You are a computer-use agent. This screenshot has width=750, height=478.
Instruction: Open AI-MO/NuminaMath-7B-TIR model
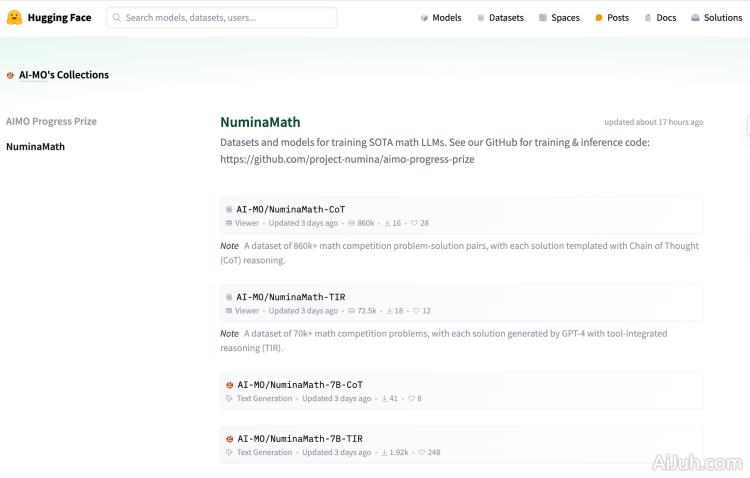coord(300,439)
